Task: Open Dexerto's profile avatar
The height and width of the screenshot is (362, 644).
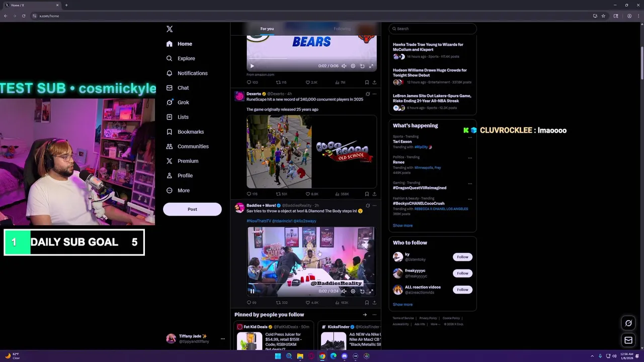Action: pos(239,96)
